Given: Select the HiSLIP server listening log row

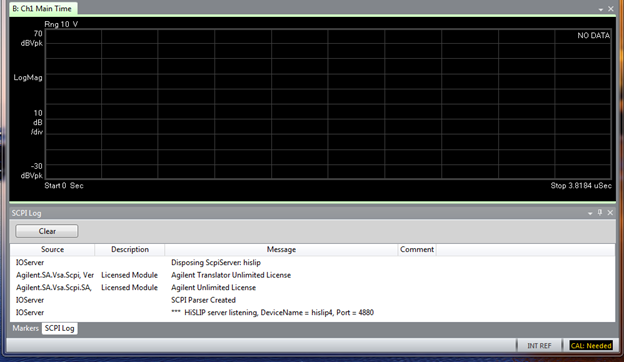Looking at the screenshot, I should click(x=312, y=313).
